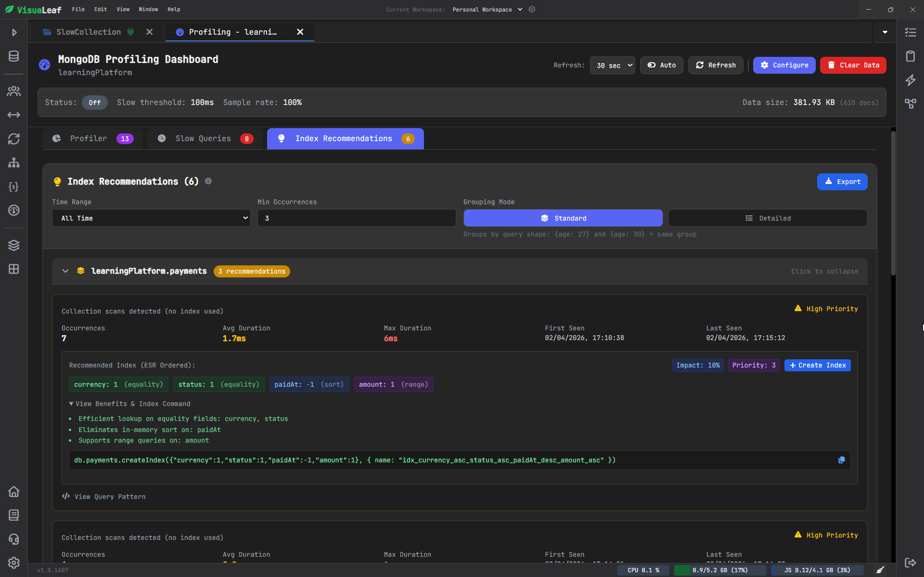Click the amount: 1 (range) field chip
The image size is (924, 577).
point(393,384)
